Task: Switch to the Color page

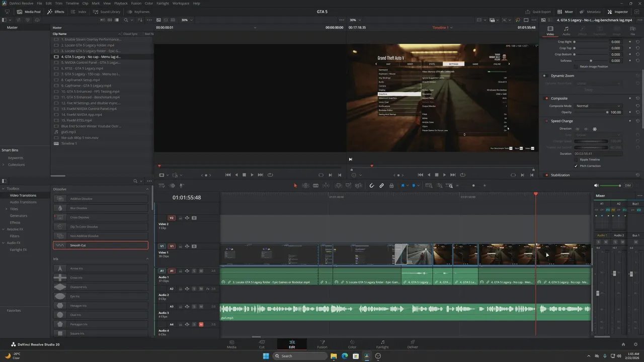Action: pyautogui.click(x=352, y=344)
